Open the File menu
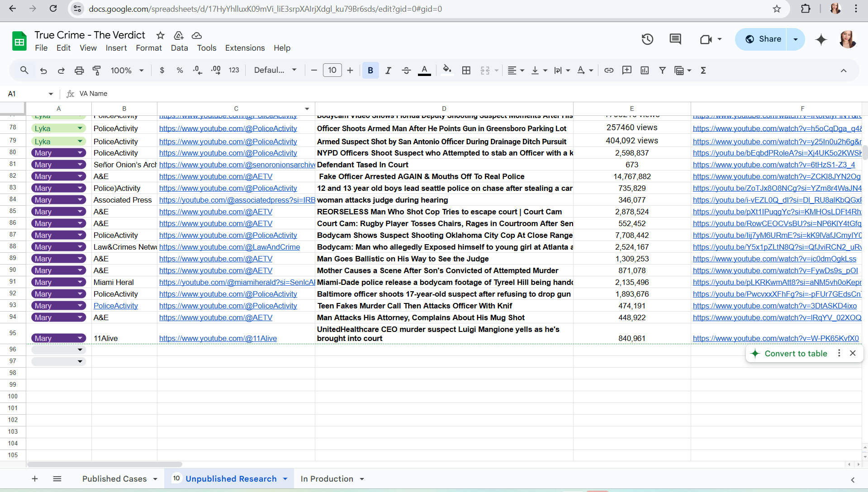The height and width of the screenshot is (492, 868). coord(41,48)
